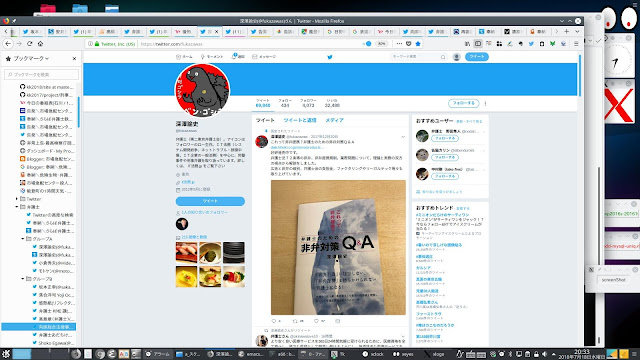
Task: Open account avatar menu beside ツイート button
Action: click(457, 57)
